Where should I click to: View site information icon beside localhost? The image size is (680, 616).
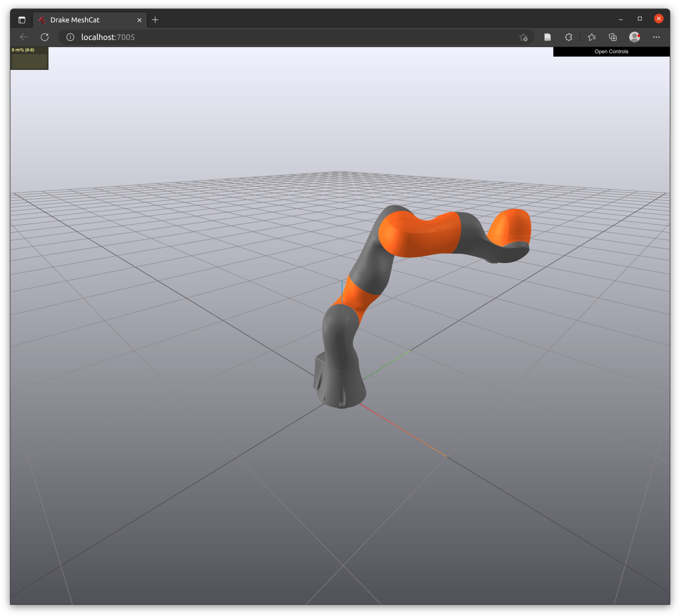[x=70, y=37]
